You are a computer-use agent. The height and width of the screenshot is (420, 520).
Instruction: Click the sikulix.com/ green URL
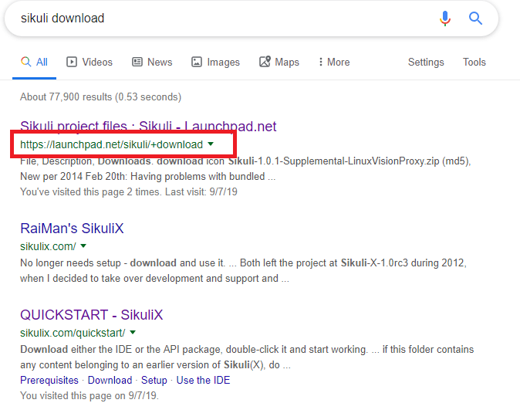pyautogui.click(x=48, y=246)
